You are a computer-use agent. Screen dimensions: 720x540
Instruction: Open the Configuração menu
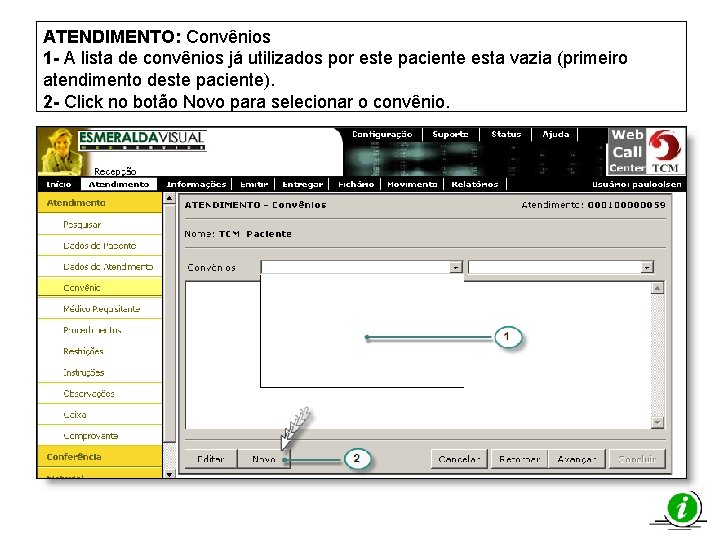click(382, 134)
